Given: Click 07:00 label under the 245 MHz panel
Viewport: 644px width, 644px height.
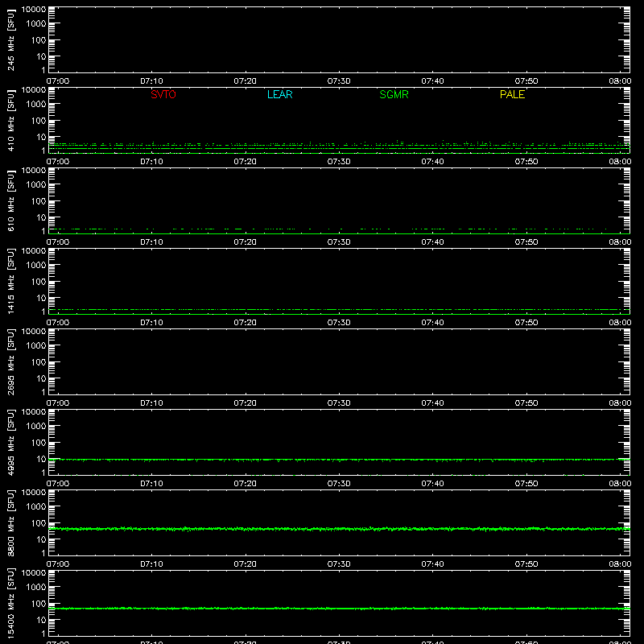Looking at the screenshot, I should pos(58,81).
